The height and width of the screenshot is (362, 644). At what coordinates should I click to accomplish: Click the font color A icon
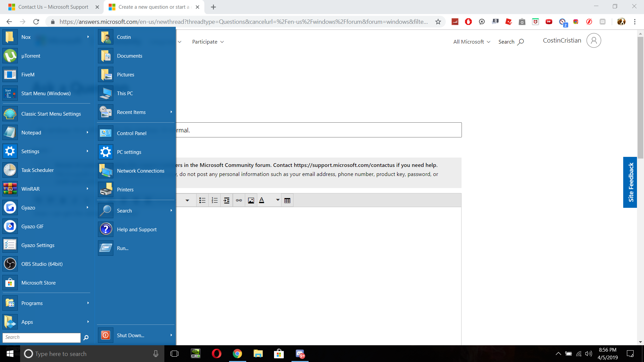click(x=262, y=200)
